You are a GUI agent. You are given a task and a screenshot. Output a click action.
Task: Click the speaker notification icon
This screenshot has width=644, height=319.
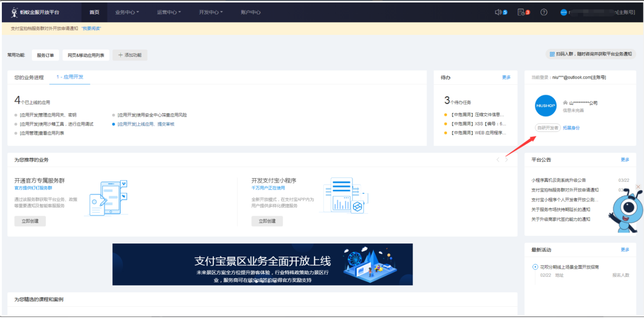(498, 12)
